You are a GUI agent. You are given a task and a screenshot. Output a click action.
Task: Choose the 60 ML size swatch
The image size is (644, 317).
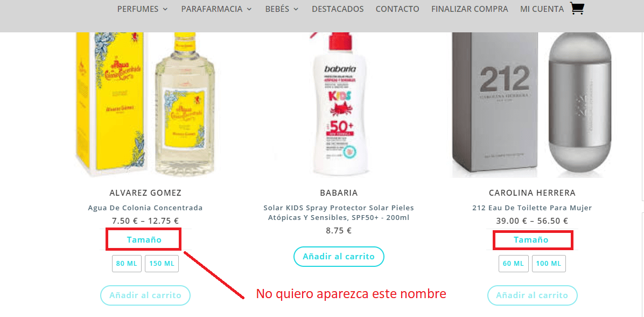(513, 264)
